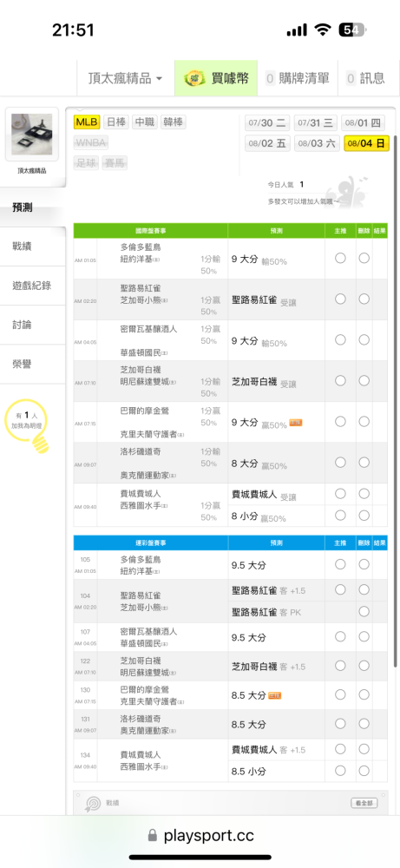The width and height of the screenshot is (400, 868).
Task: Select 刪除 radio for 聖路易紅雀 受讓 prediction
Action: coord(364,299)
